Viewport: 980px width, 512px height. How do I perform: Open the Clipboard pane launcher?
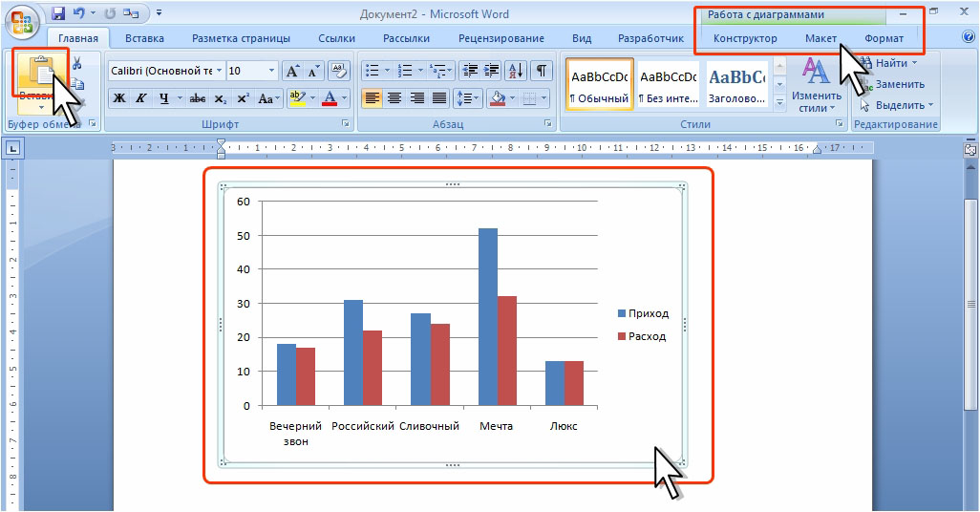[93, 124]
